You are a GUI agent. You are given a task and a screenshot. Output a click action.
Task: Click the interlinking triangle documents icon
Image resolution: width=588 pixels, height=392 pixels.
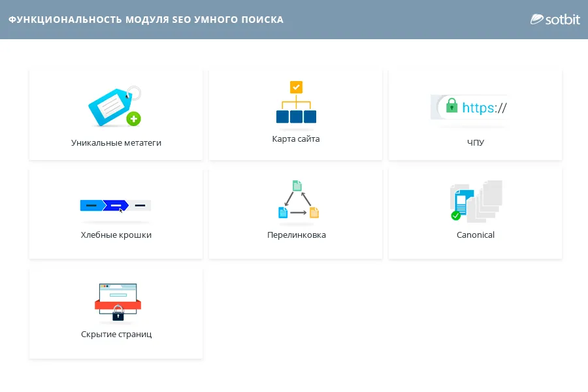298,199
